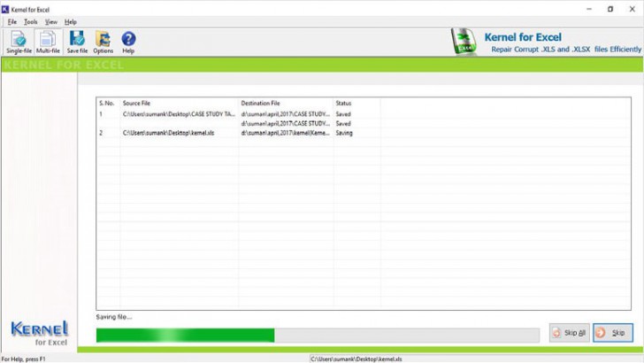Click the Saving status cell in row 2
The width and height of the screenshot is (644, 363).
coord(344,133)
